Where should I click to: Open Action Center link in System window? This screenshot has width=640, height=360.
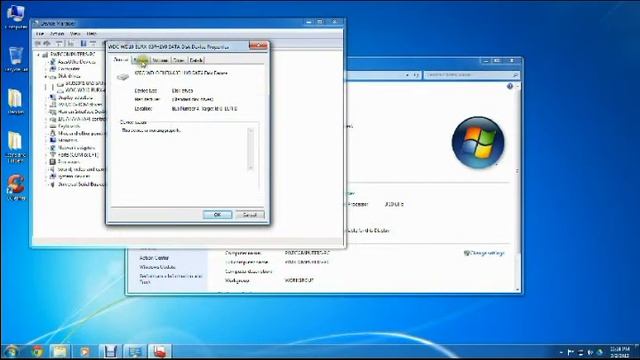point(154,258)
